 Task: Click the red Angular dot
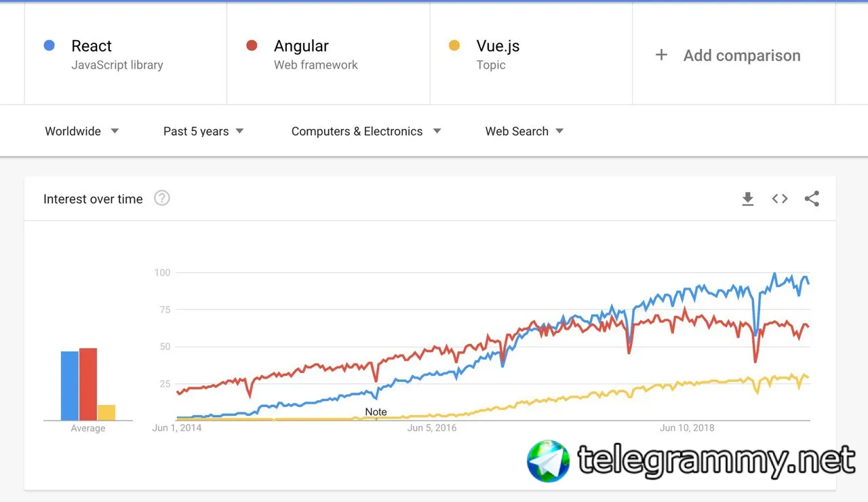[x=252, y=45]
